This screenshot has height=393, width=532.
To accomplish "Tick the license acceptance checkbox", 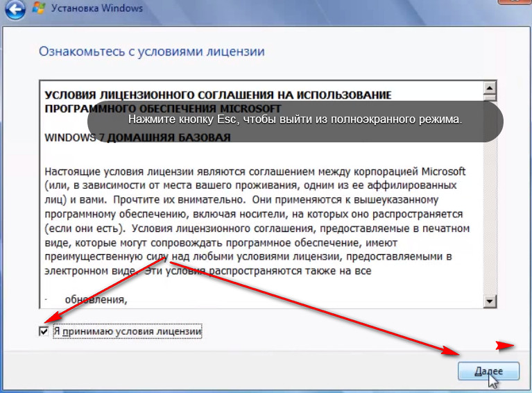I will [x=44, y=332].
